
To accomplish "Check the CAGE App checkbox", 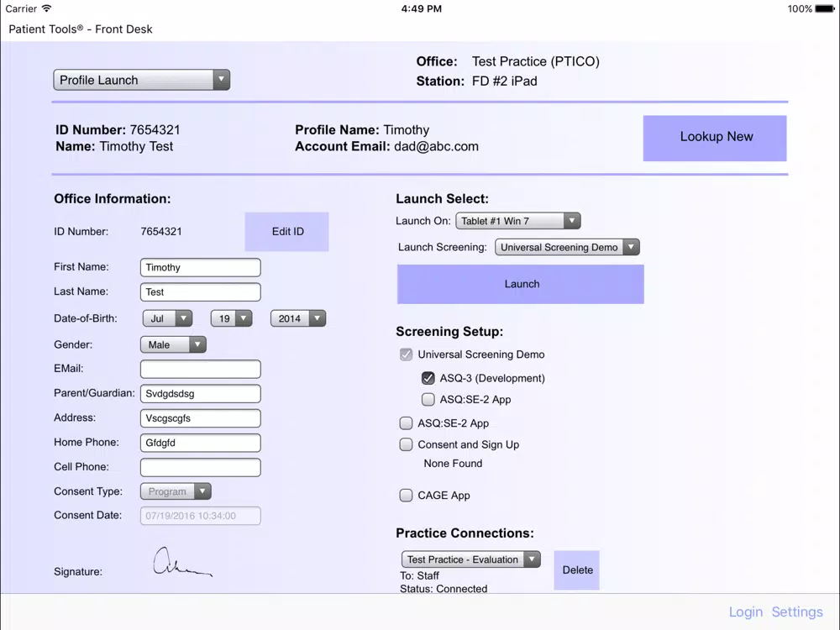I will 406,496.
